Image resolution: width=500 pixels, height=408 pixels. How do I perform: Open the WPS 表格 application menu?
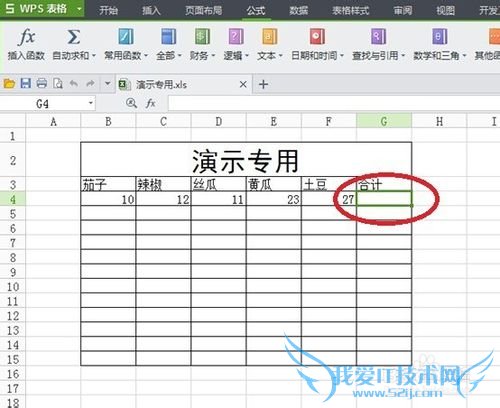tap(42, 9)
